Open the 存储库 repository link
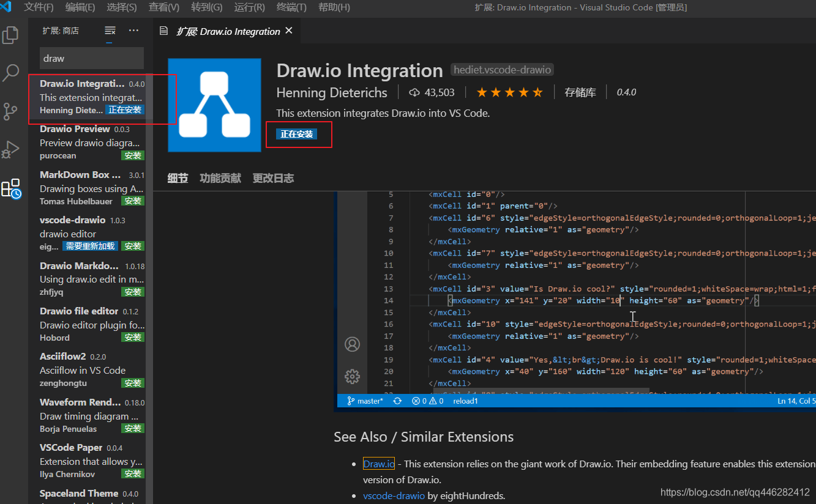This screenshot has height=504, width=816. (x=580, y=92)
